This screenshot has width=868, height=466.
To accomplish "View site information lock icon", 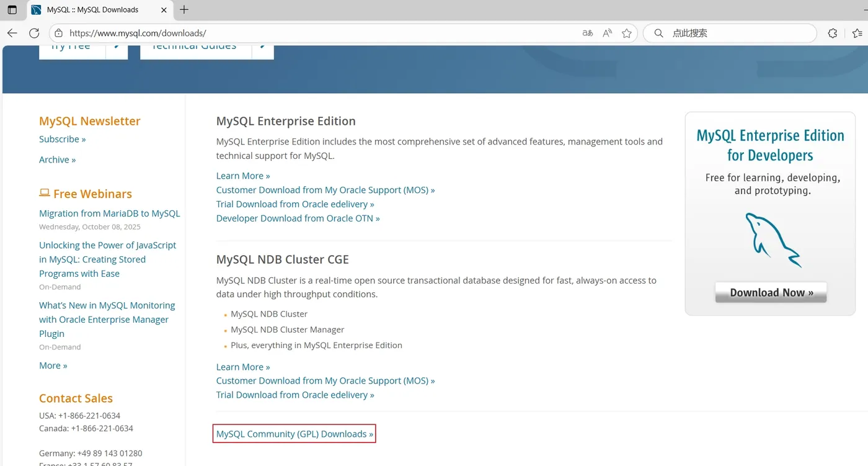I will tap(58, 34).
